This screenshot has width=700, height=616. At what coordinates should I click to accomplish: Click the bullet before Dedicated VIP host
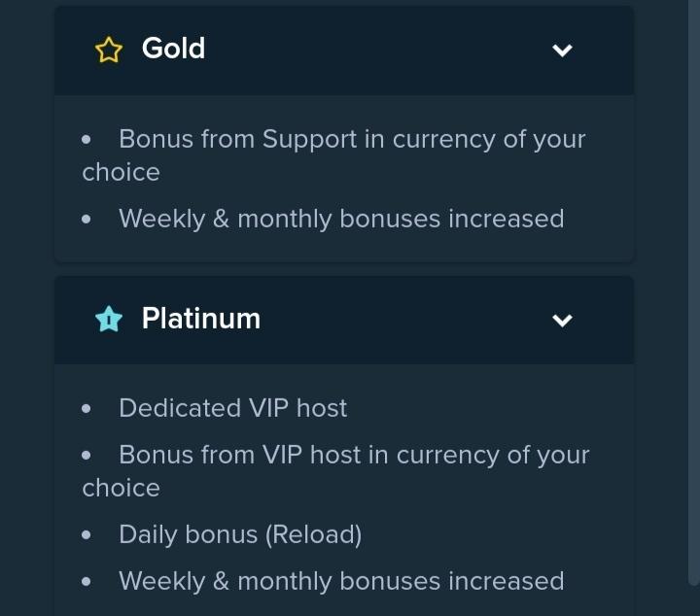(87, 409)
